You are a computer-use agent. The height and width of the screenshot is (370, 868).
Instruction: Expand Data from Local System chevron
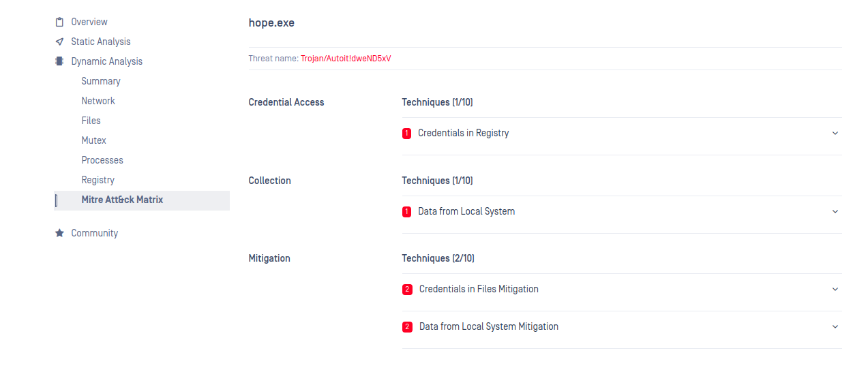pos(835,212)
